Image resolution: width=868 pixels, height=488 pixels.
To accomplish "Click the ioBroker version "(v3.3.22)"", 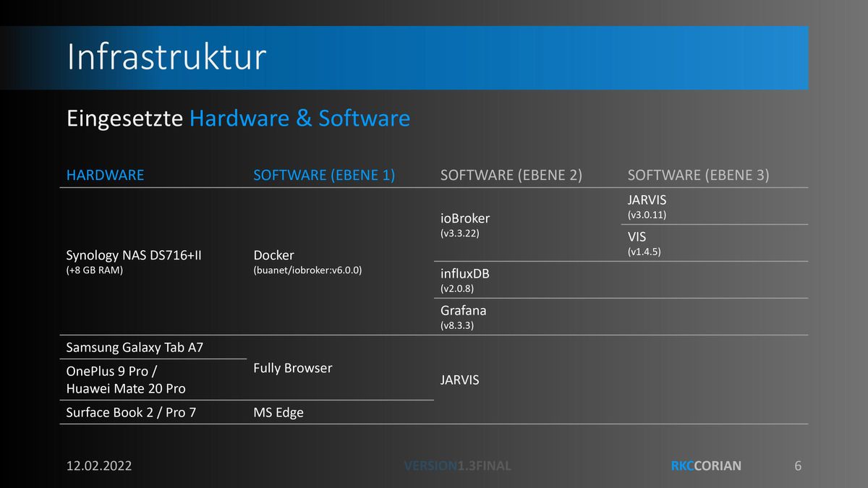I will click(x=460, y=234).
